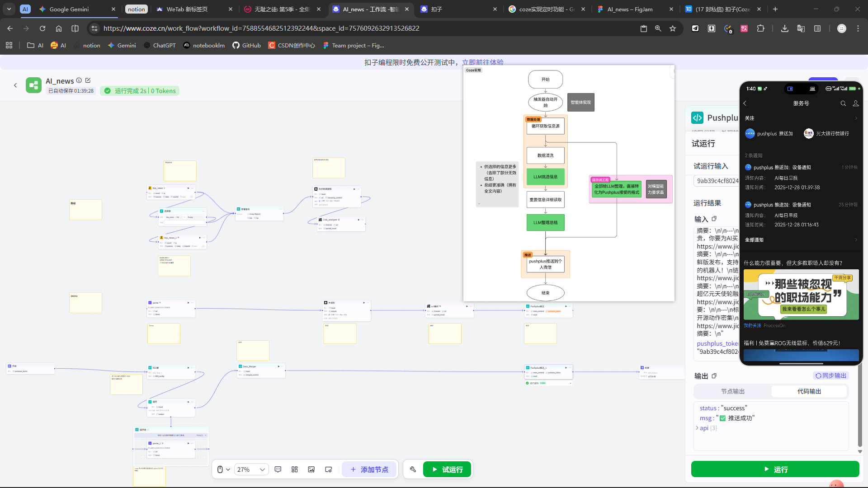
Task: Open the Chrome side panel reading list icon
Action: point(817,28)
